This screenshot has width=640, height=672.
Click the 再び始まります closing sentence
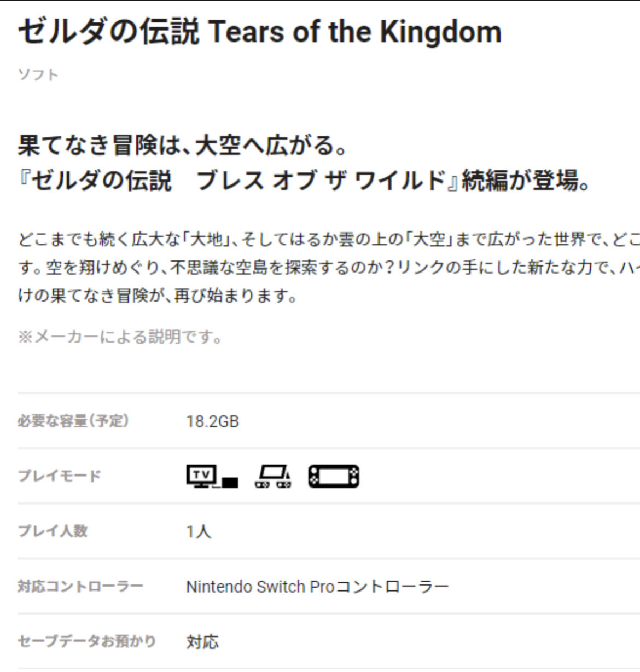(236, 296)
